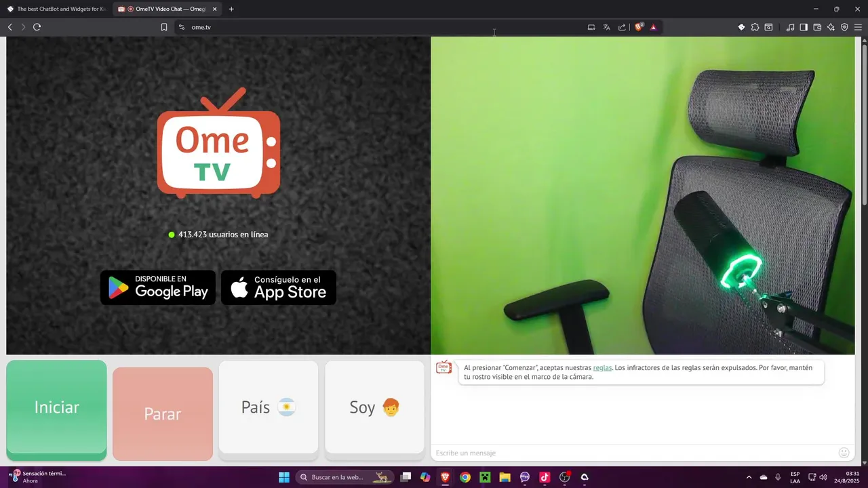
Task: Open the white cloud app on taskbar
Action: tap(585, 477)
